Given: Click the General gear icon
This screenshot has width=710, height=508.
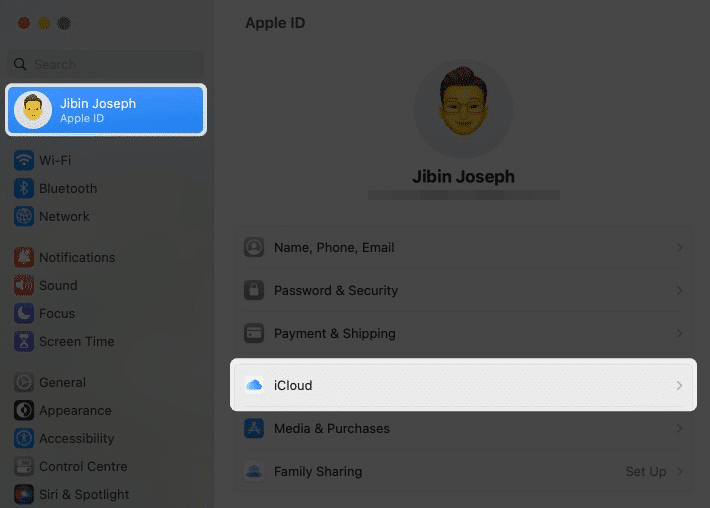Looking at the screenshot, I should point(24,382).
